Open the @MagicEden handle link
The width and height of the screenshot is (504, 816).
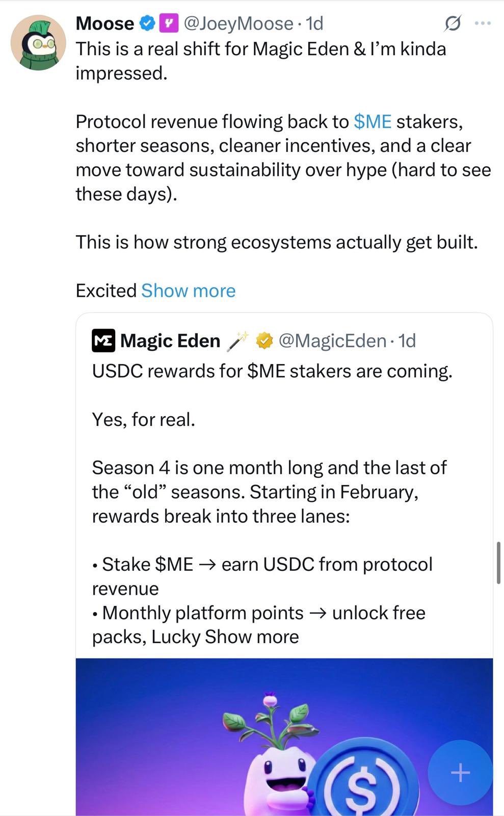(332, 341)
